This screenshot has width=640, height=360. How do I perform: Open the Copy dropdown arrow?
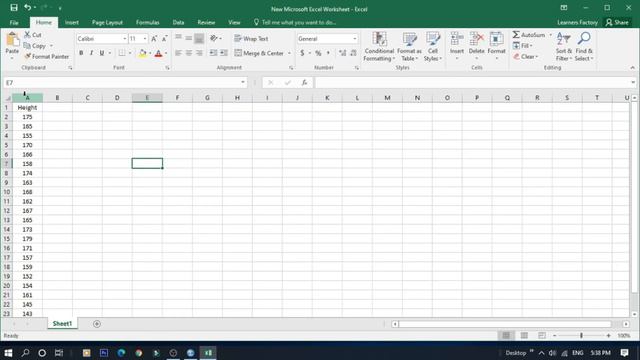(x=51, y=46)
